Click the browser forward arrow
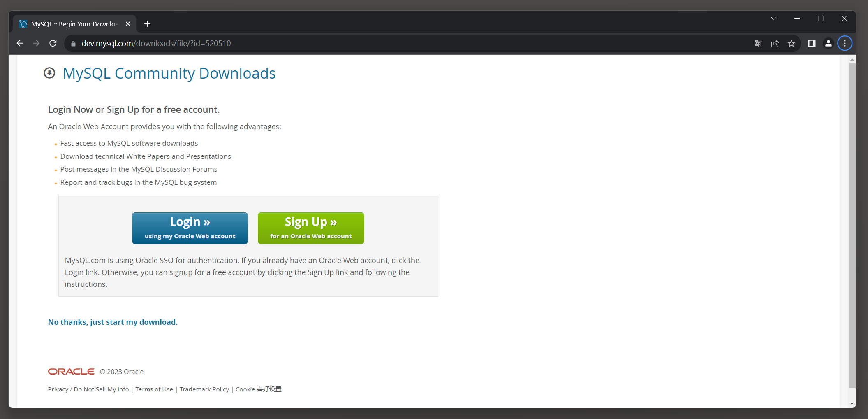 pyautogui.click(x=36, y=43)
